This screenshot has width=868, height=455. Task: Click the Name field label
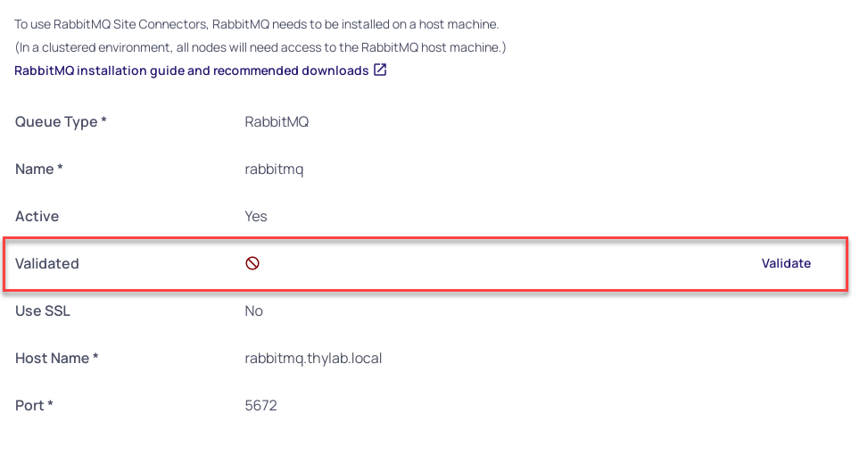pos(39,170)
